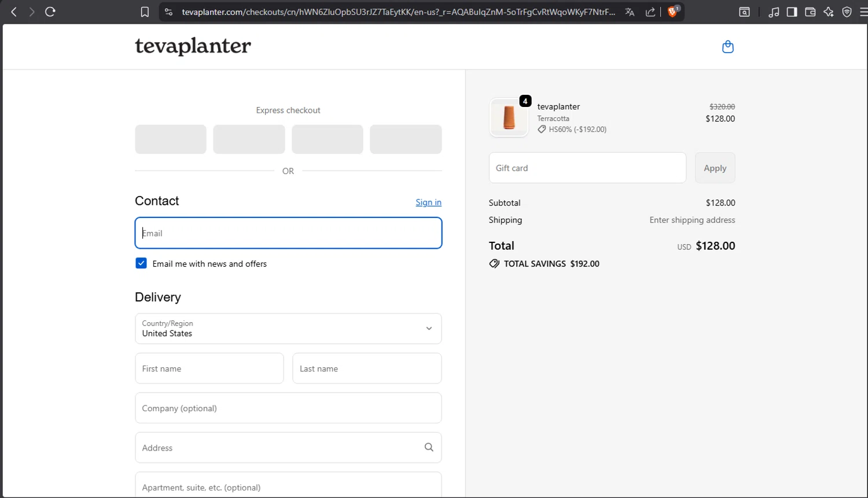This screenshot has height=498, width=868.
Task: Reload the checkout page
Action: (50, 12)
